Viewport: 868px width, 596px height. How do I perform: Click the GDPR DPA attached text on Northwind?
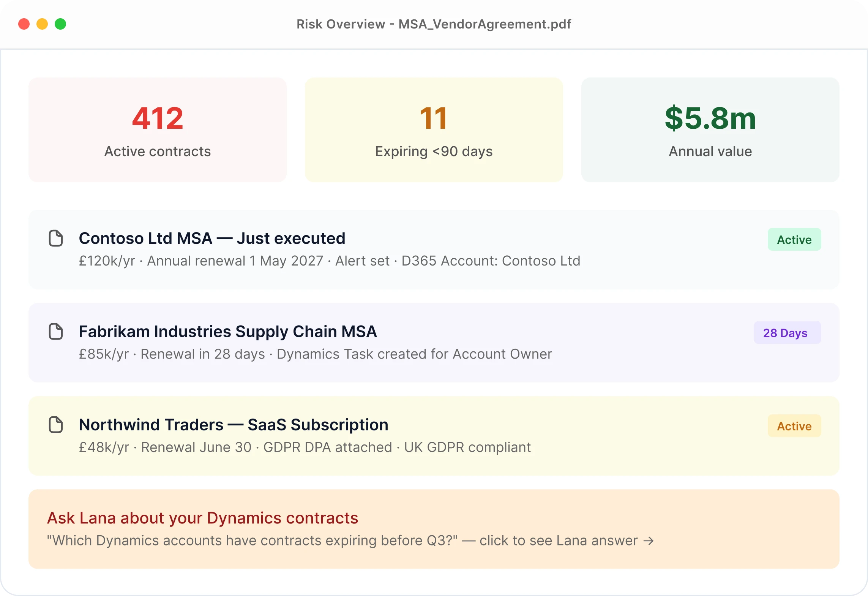(328, 447)
